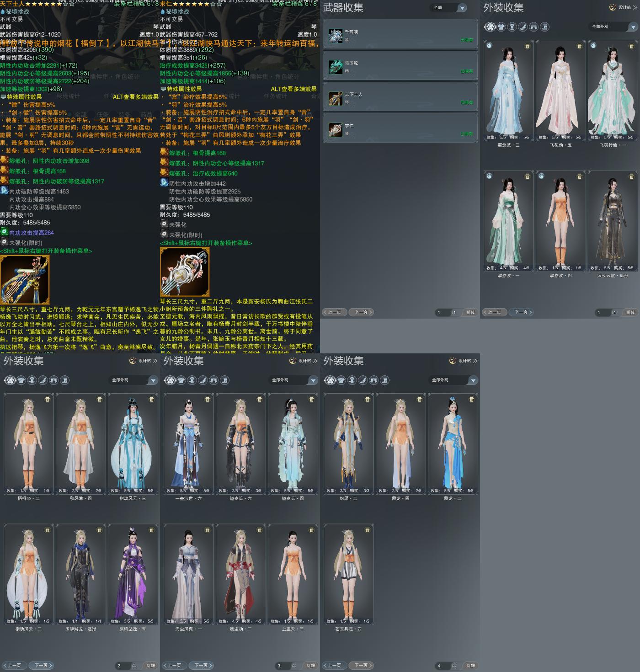The height and width of the screenshot is (672, 640).
Task: Select the 青玉流 weapon icon
Action: (335, 67)
